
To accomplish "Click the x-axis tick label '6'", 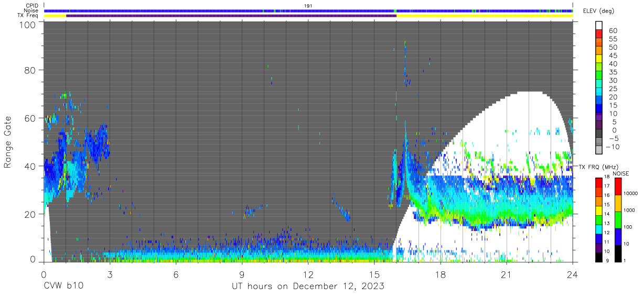I will point(176,275).
